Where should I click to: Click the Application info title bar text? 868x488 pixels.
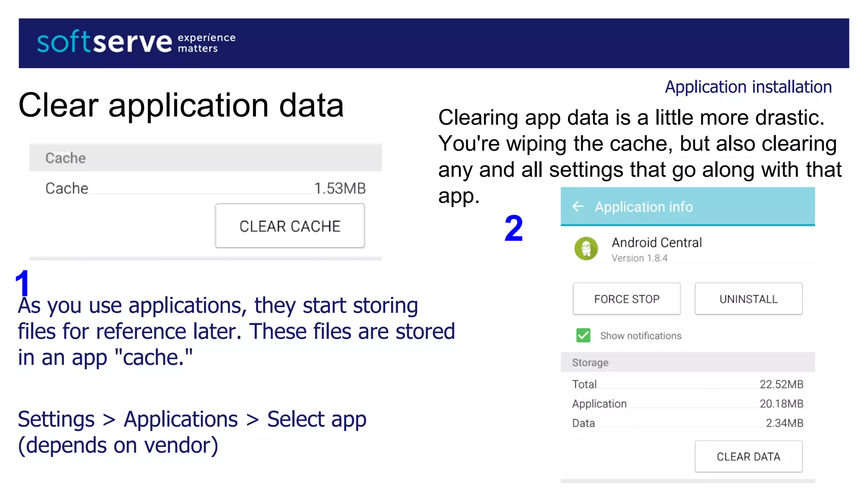pos(643,207)
